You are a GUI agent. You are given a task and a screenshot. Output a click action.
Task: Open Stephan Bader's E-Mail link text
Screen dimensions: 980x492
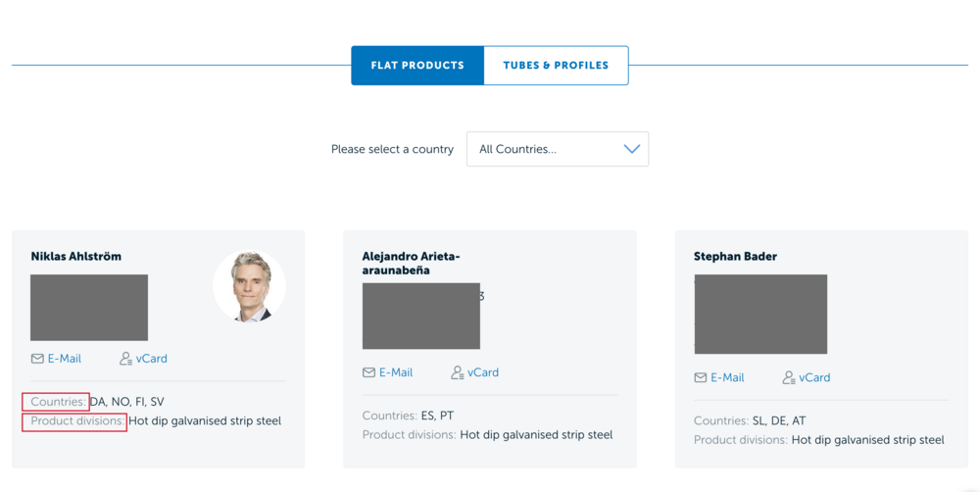(727, 377)
